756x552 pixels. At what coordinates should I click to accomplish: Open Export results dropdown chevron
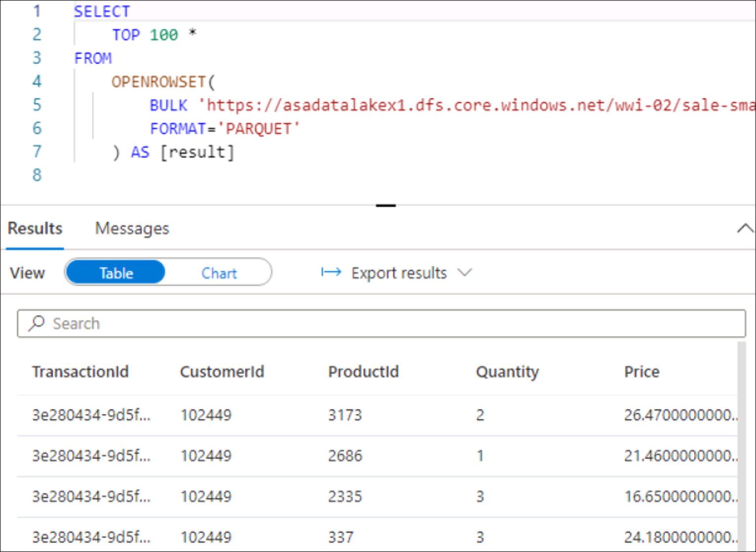(465, 273)
